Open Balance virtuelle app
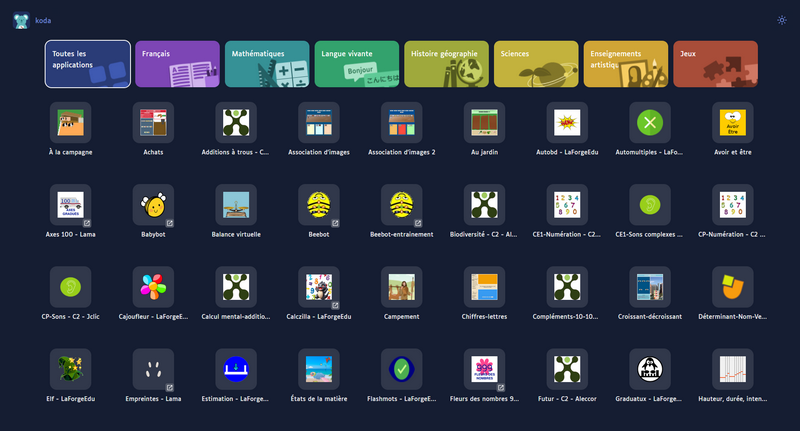 pyautogui.click(x=236, y=205)
